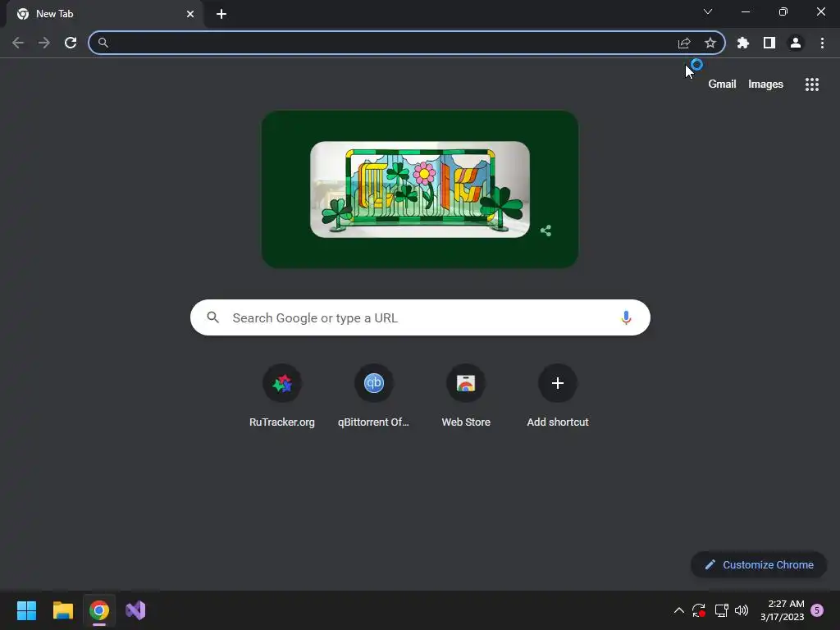Open the Chrome profile avatar
Screen dimensions: 840x630
pyautogui.click(x=796, y=43)
